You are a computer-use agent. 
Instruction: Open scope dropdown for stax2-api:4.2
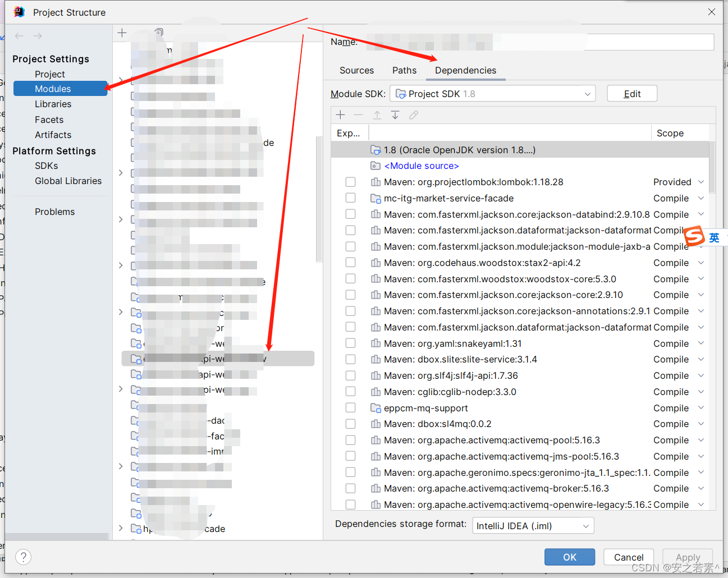coord(701,263)
